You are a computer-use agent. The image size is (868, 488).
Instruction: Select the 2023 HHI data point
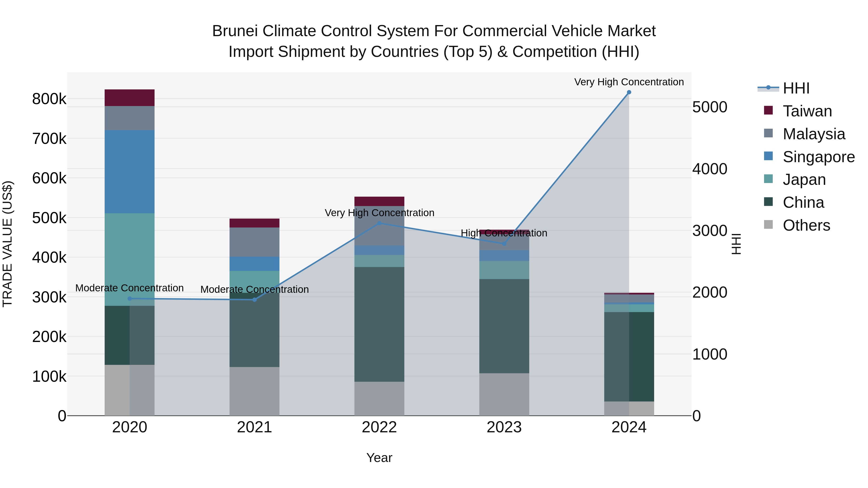[504, 243]
